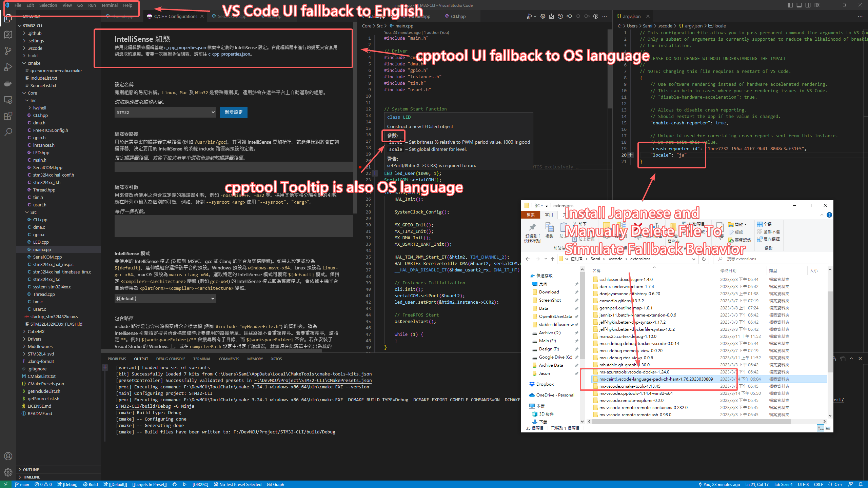Open the ${default} IntelliSense mode dropdown
The height and width of the screenshot is (488, 868).
pos(165,299)
